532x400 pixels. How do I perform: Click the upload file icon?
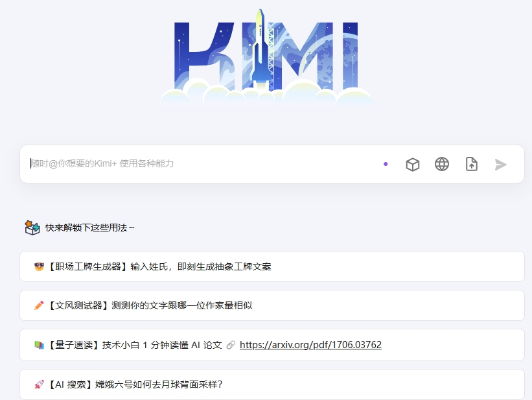click(x=472, y=164)
